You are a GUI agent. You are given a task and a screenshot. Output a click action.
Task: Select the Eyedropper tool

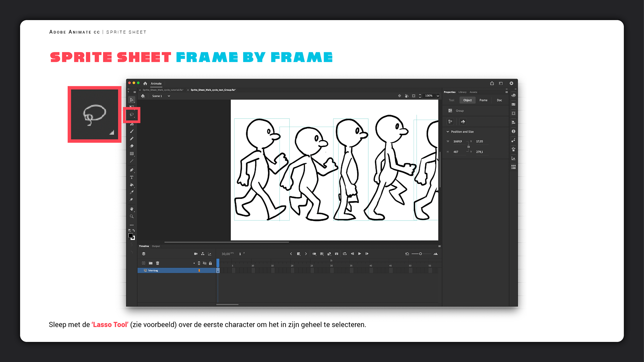click(132, 192)
